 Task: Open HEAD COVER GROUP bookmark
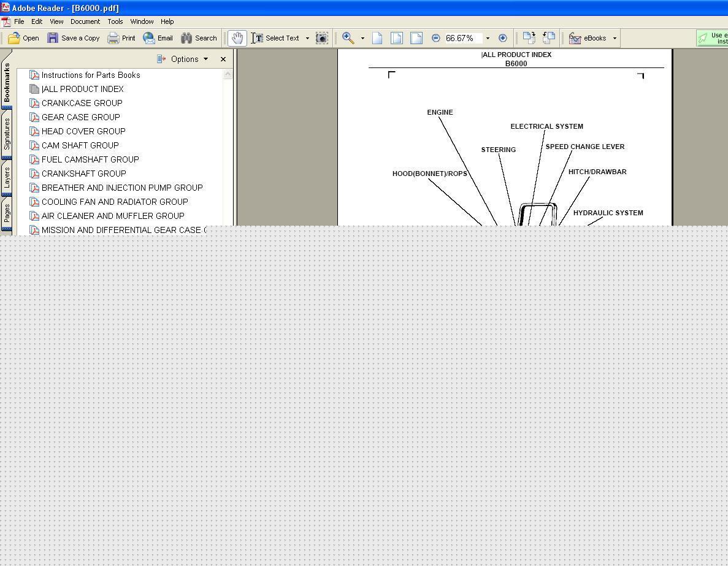(83, 131)
